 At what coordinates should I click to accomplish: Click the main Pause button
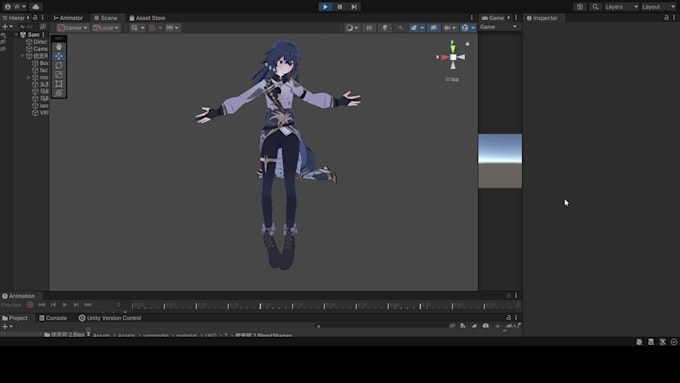[340, 7]
